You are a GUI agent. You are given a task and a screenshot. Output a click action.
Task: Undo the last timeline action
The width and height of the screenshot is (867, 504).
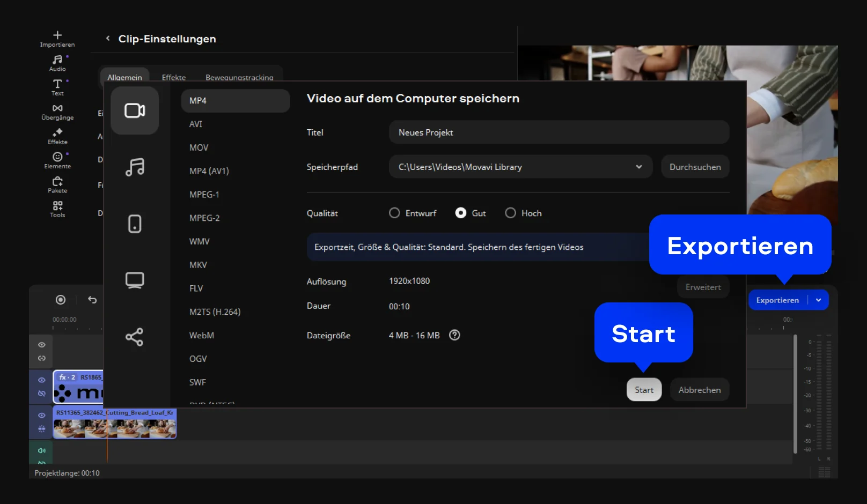coord(92,300)
